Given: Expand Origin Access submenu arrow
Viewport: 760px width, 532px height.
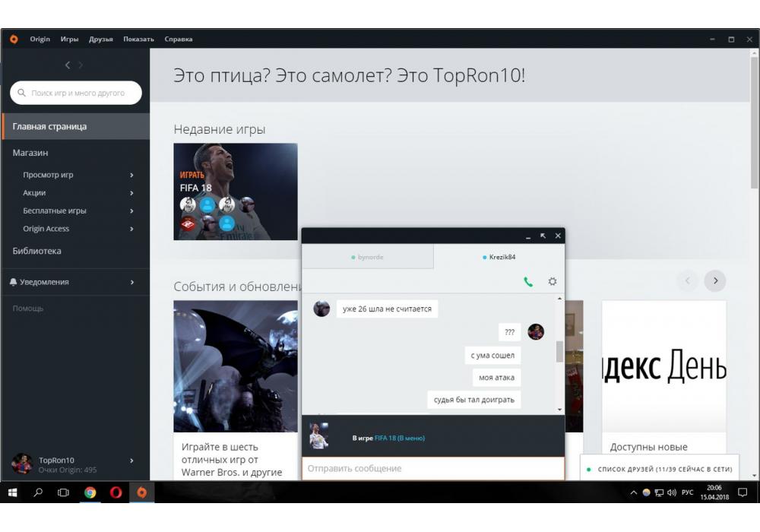Looking at the screenshot, I should tap(131, 229).
